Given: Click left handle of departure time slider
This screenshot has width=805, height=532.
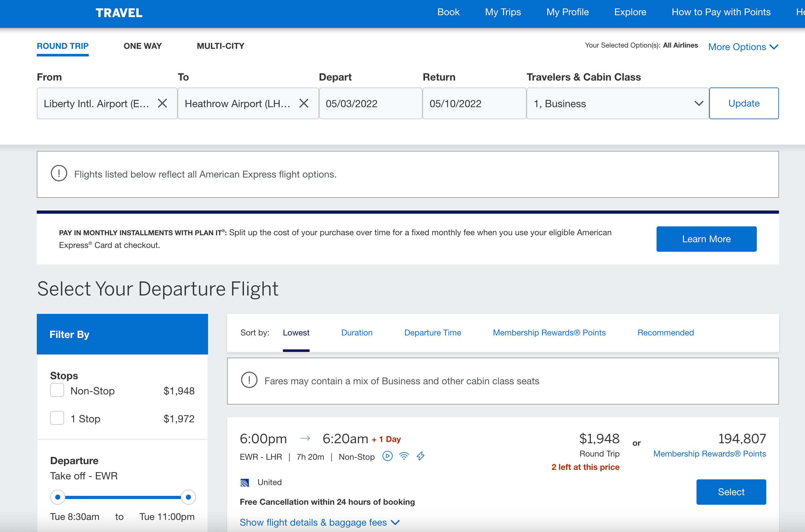Looking at the screenshot, I should (x=58, y=497).
